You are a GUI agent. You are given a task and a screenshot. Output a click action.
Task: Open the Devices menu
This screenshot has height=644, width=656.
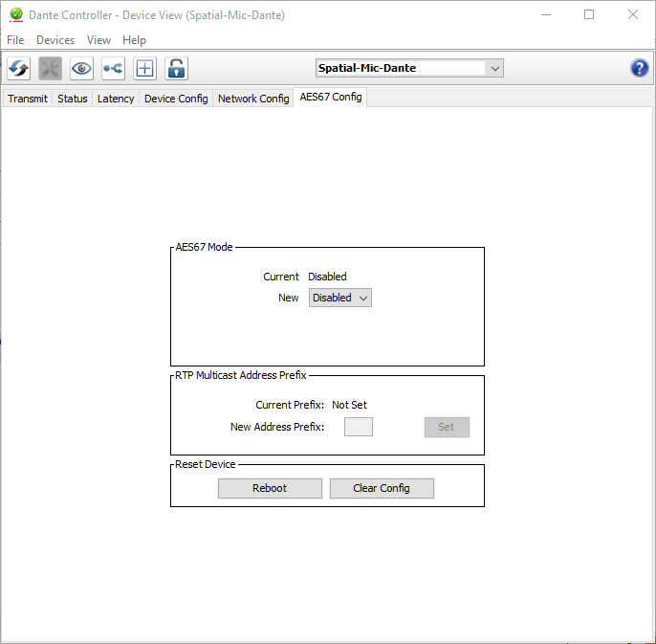(55, 40)
